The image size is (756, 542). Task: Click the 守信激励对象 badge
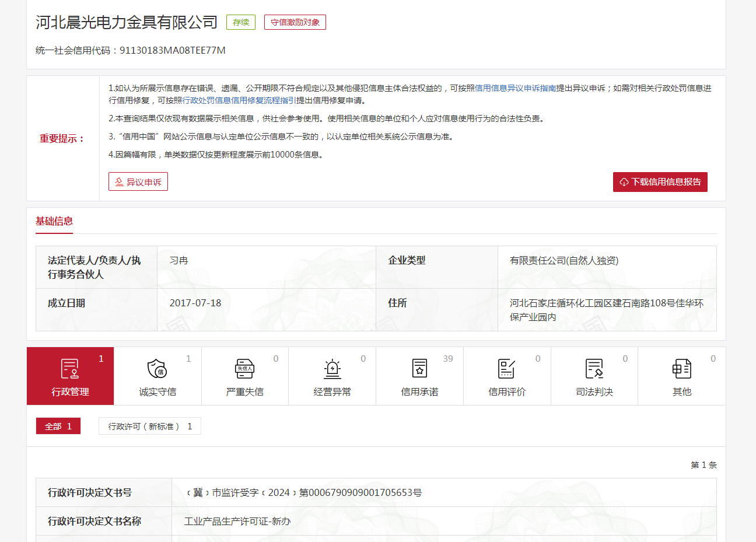click(x=295, y=22)
